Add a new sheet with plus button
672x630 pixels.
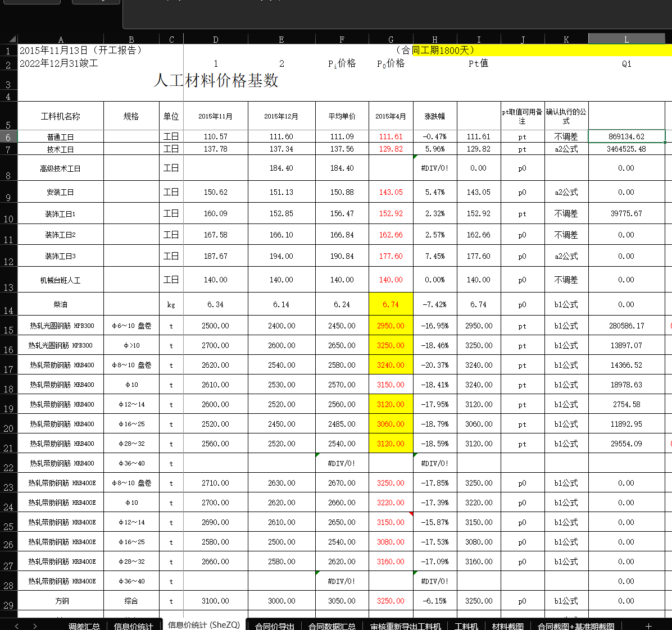(x=648, y=626)
